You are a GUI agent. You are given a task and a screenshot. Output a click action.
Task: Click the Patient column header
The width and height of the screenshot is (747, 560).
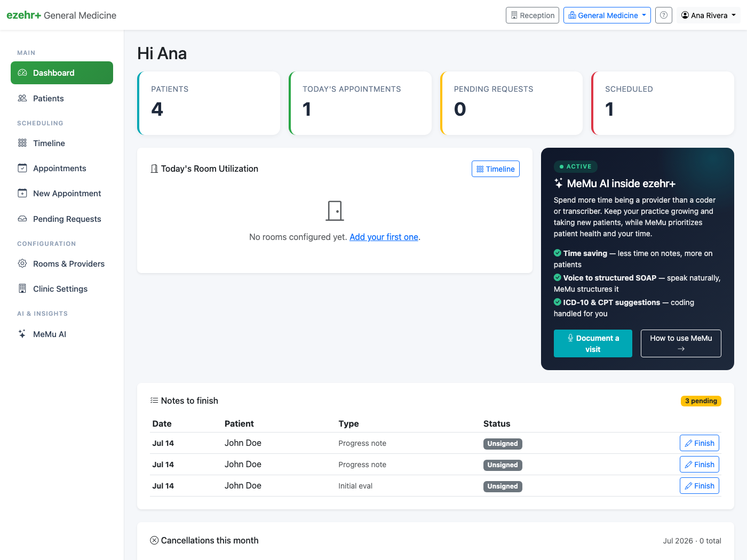[x=239, y=423]
